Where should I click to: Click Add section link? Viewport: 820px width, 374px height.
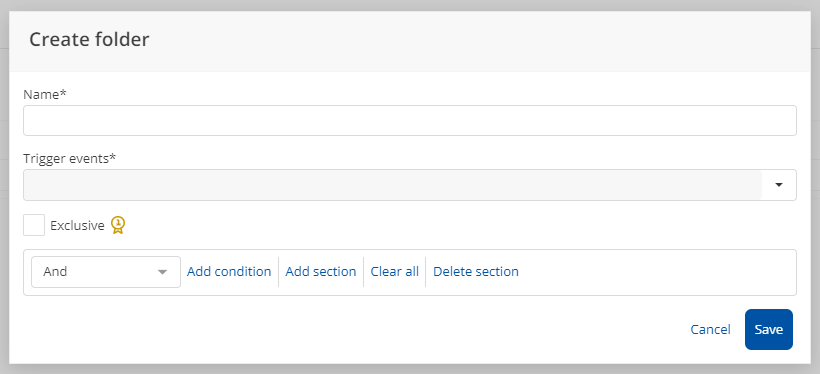(x=321, y=271)
